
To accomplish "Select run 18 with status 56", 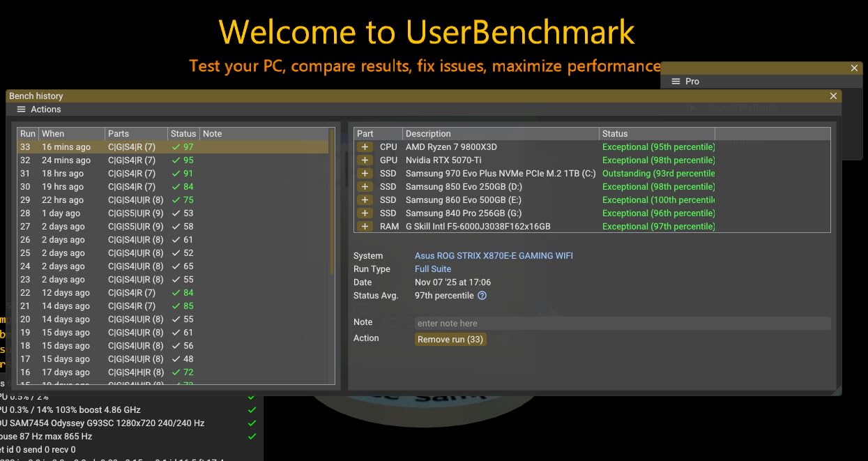I will pos(172,346).
